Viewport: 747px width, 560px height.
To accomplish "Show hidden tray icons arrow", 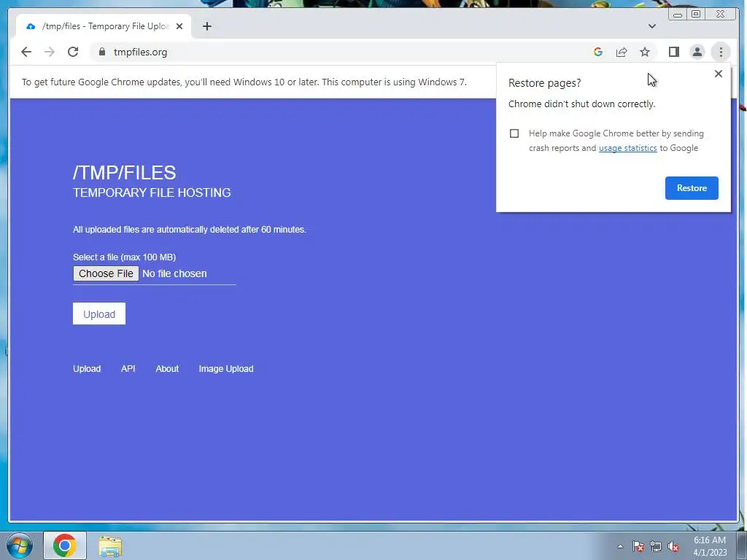I will pyautogui.click(x=620, y=547).
